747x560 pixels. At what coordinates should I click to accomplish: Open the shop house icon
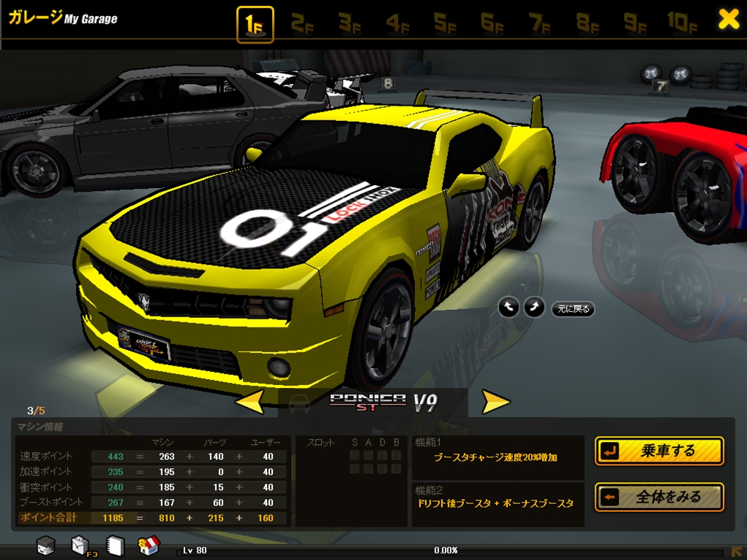149,545
